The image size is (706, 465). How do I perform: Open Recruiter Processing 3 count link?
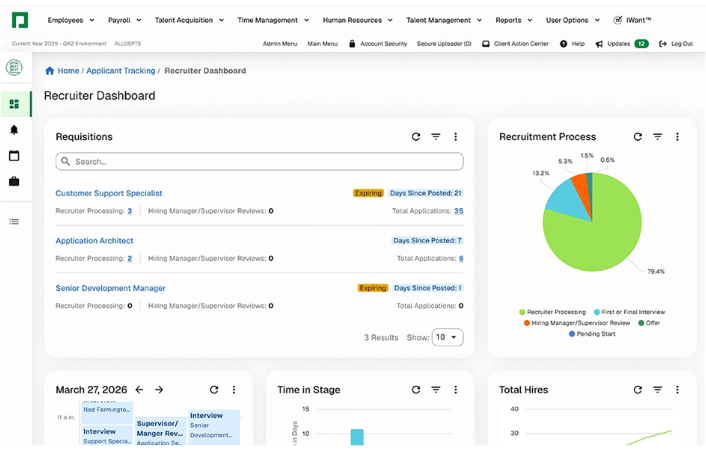pyautogui.click(x=130, y=211)
